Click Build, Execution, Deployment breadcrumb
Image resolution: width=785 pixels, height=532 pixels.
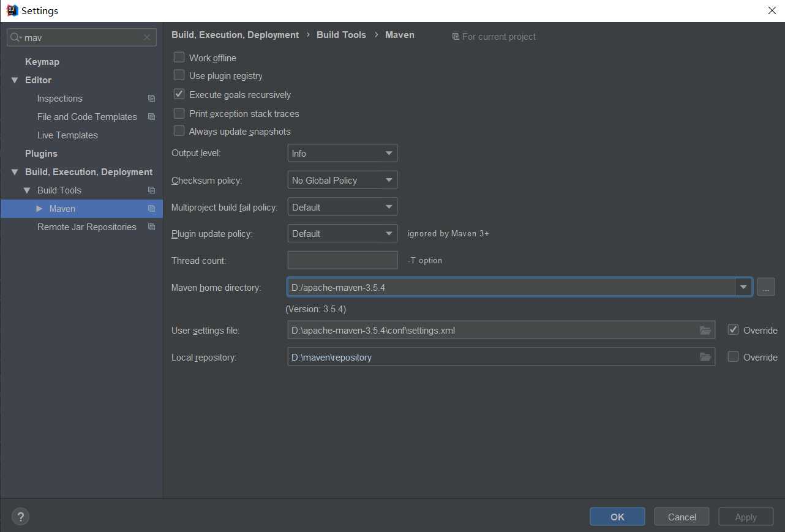pyautogui.click(x=235, y=35)
